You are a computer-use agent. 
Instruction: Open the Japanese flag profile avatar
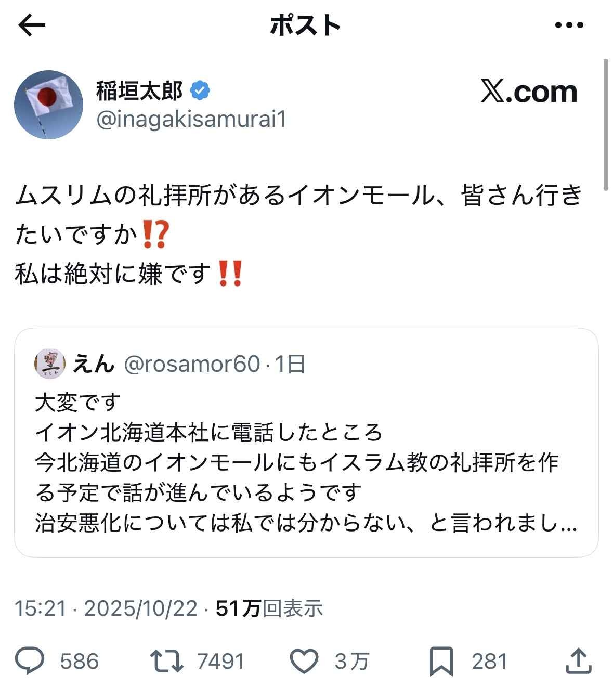click(x=49, y=105)
